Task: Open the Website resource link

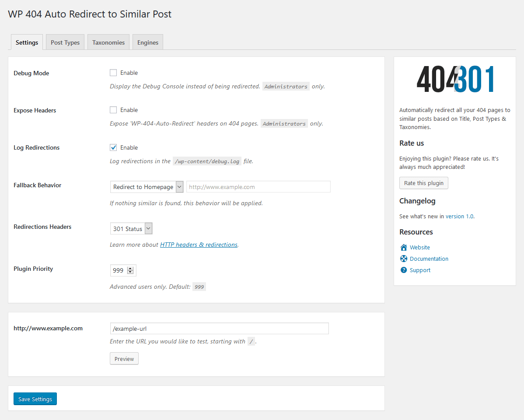Action: coord(420,247)
